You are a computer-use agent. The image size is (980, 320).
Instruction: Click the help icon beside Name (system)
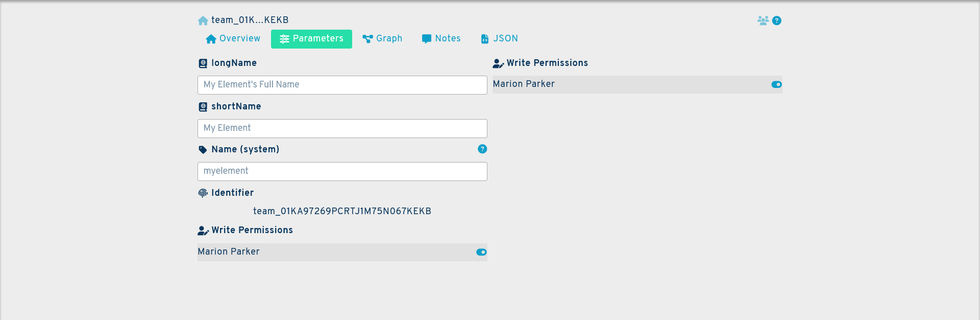[x=482, y=149]
